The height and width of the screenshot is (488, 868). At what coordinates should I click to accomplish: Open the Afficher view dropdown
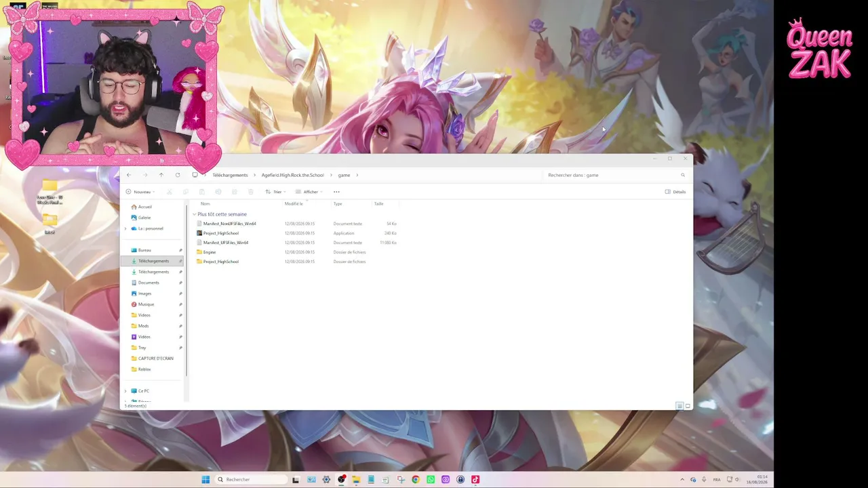[x=308, y=192]
